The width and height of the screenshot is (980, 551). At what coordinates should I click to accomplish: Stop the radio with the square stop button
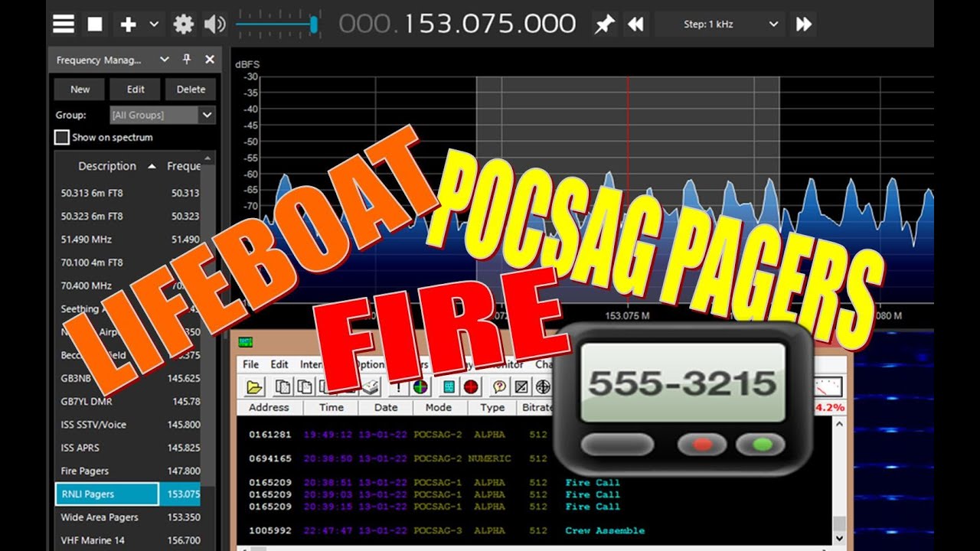95,24
